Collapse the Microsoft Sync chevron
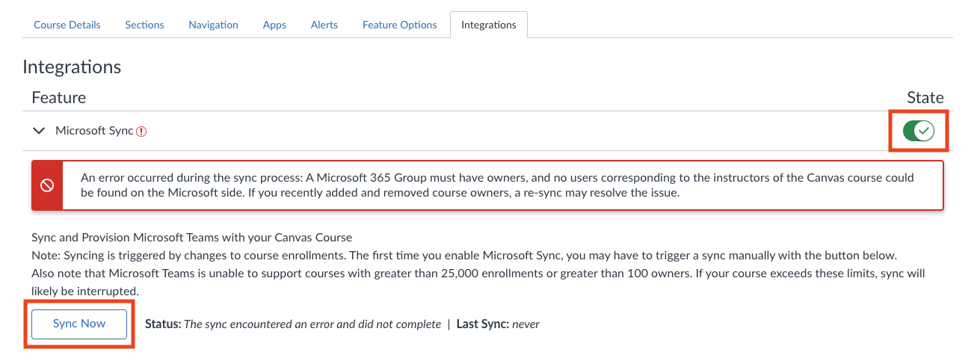 (x=40, y=131)
